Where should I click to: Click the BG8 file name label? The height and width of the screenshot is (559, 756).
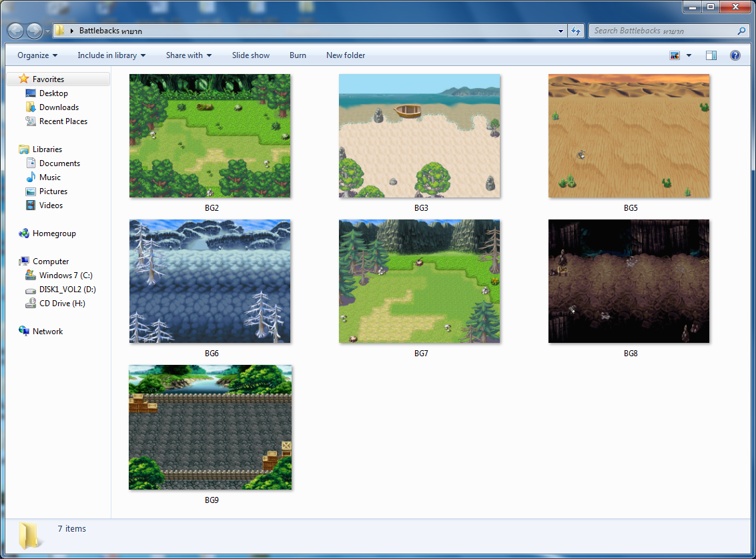631,354
